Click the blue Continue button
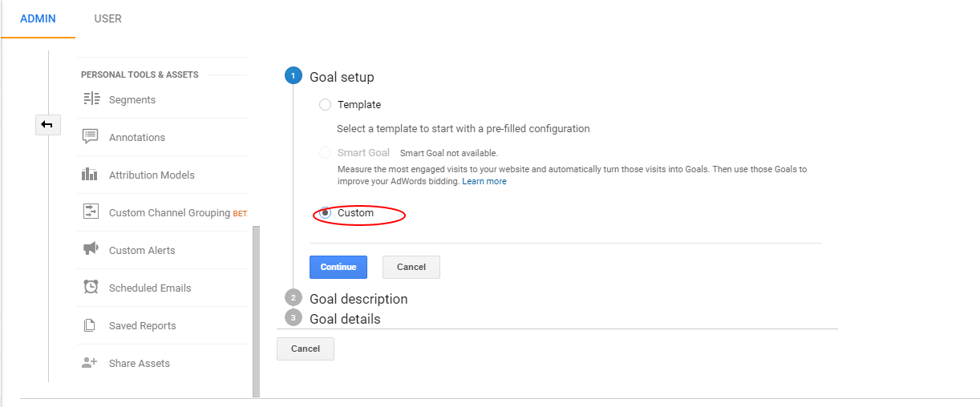The width and height of the screenshot is (980, 407). tap(338, 267)
